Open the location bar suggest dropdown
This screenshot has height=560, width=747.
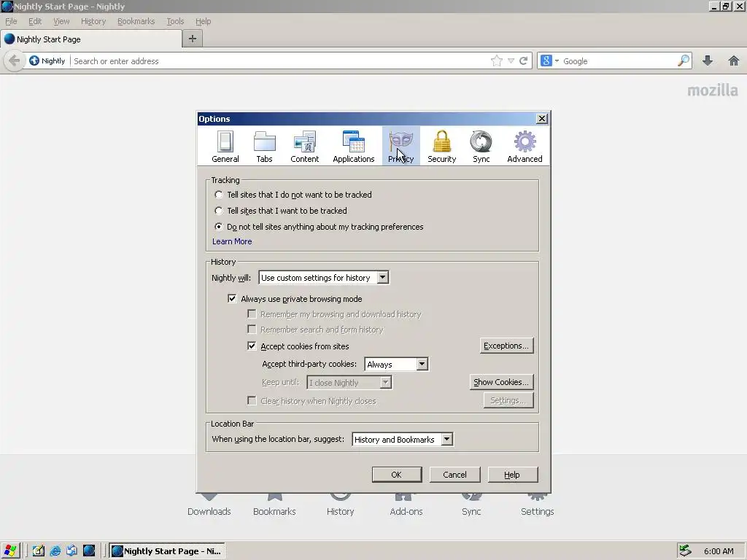[403, 440]
